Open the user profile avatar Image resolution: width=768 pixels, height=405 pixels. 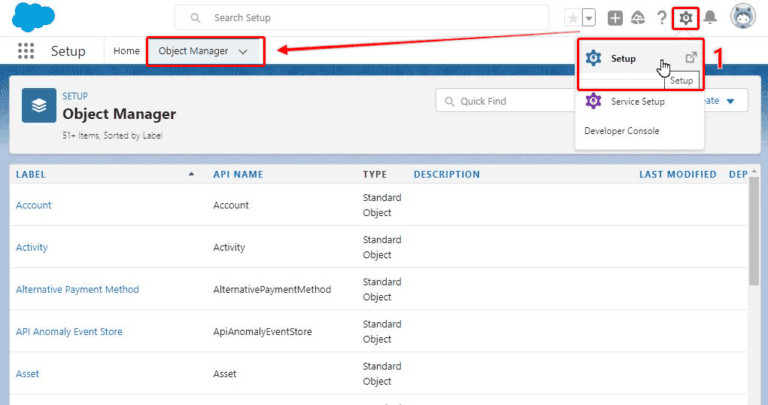pyautogui.click(x=743, y=17)
